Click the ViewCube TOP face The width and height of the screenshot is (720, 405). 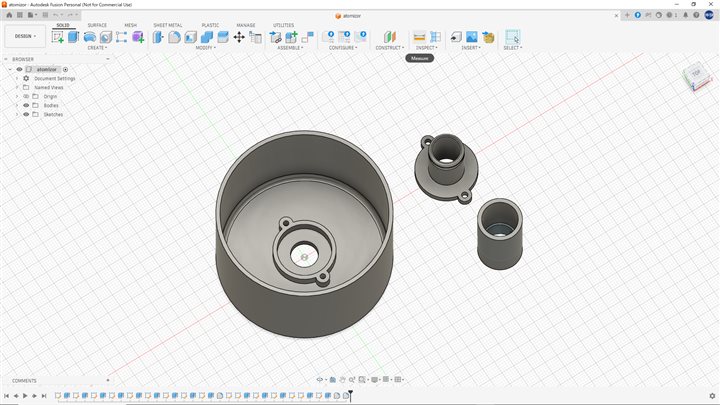(x=696, y=73)
